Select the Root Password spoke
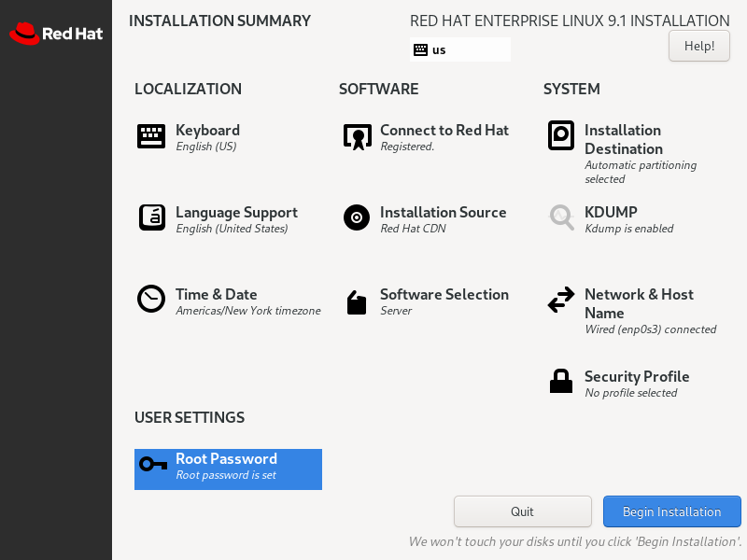Screen dimensions: 747x560 coord(228,469)
